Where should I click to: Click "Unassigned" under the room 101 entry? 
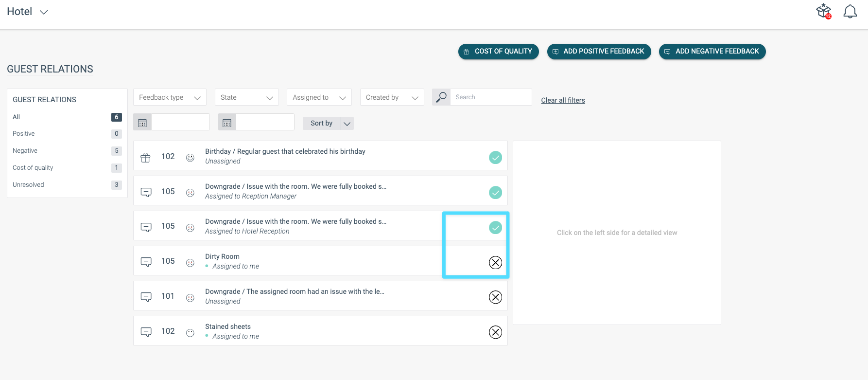click(x=223, y=301)
